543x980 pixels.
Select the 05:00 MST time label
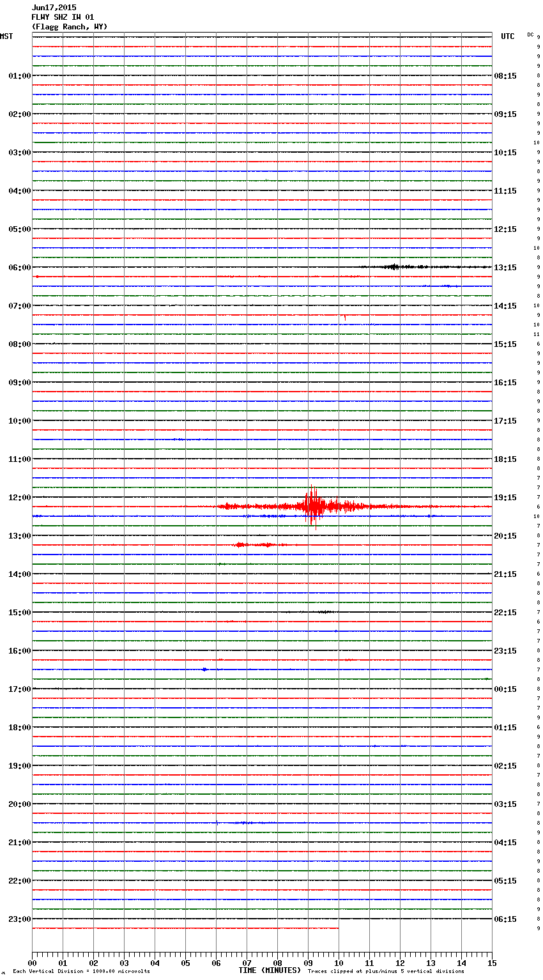coord(20,229)
